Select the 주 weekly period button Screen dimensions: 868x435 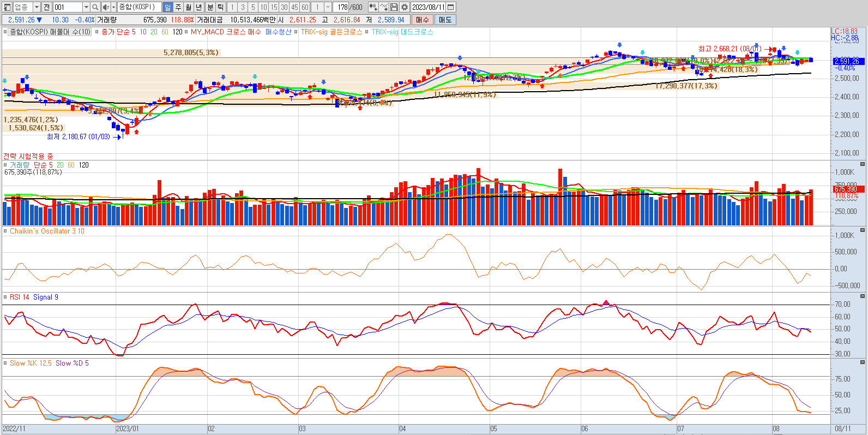click(178, 7)
